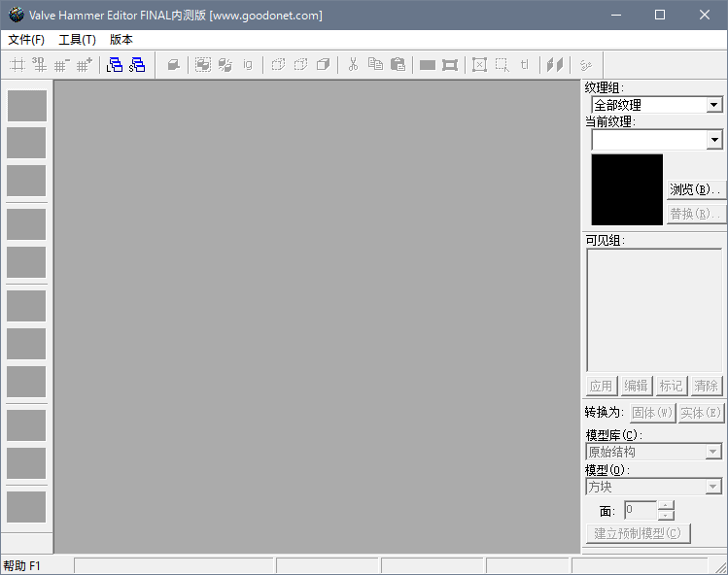Image resolution: width=728 pixels, height=575 pixels.
Task: Open the 工具(T) menu
Action: click(x=77, y=40)
